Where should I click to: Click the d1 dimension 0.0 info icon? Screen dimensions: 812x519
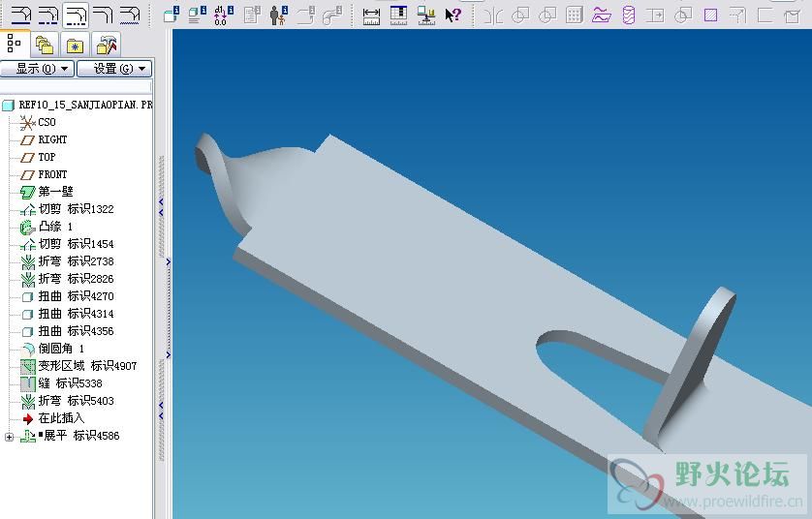(x=221, y=15)
